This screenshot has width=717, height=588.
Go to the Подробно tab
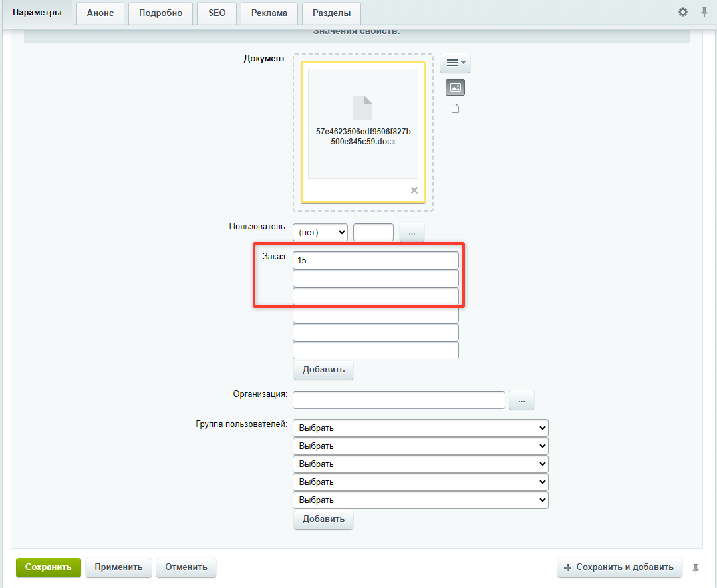(160, 13)
